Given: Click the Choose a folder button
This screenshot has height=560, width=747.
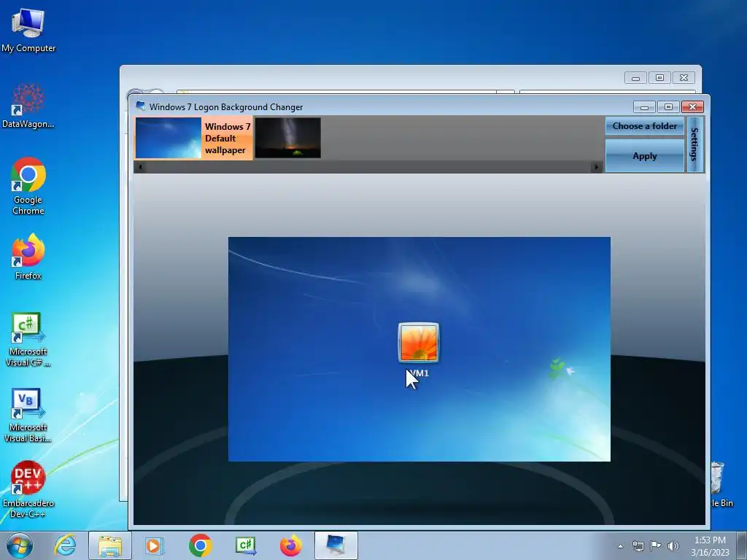Looking at the screenshot, I should point(645,126).
